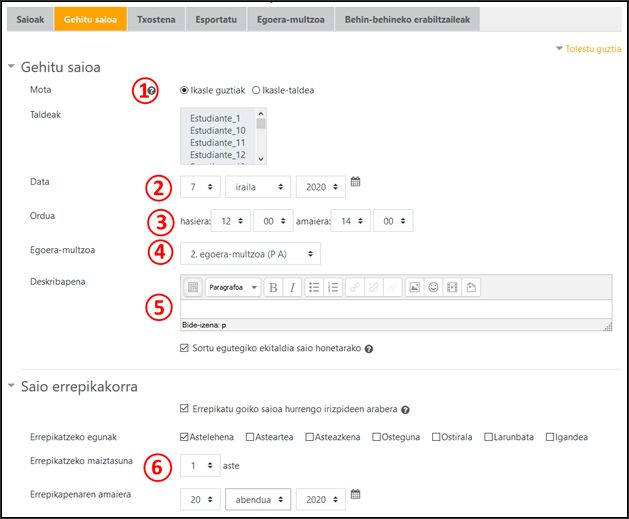Insert a bulleted list in Deskribapena

click(x=314, y=288)
